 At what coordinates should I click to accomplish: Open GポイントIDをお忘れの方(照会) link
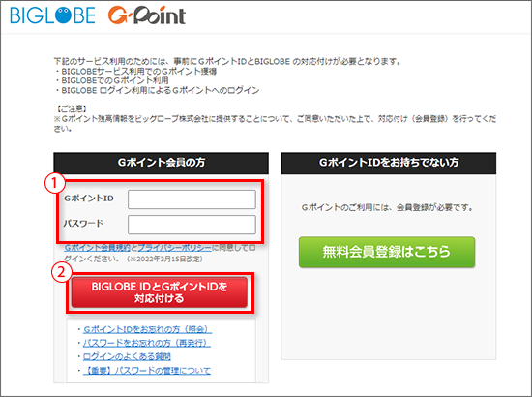[147, 329]
